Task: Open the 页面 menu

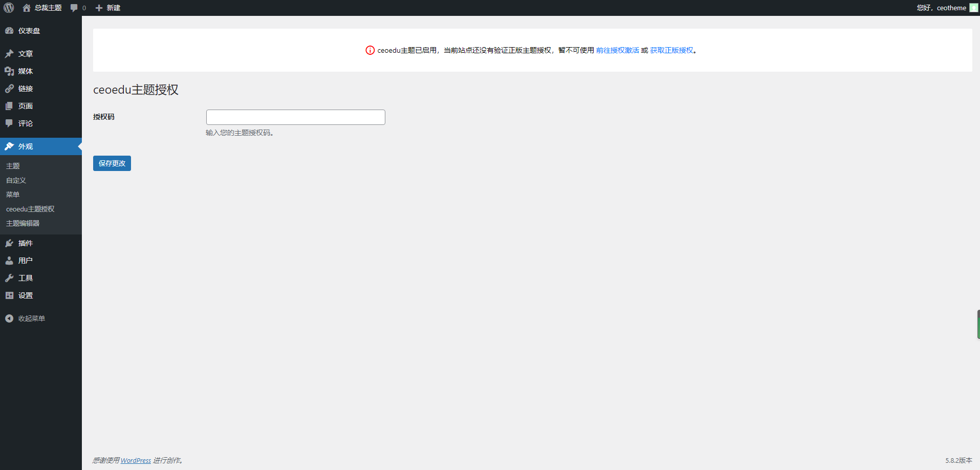Action: tap(41, 106)
